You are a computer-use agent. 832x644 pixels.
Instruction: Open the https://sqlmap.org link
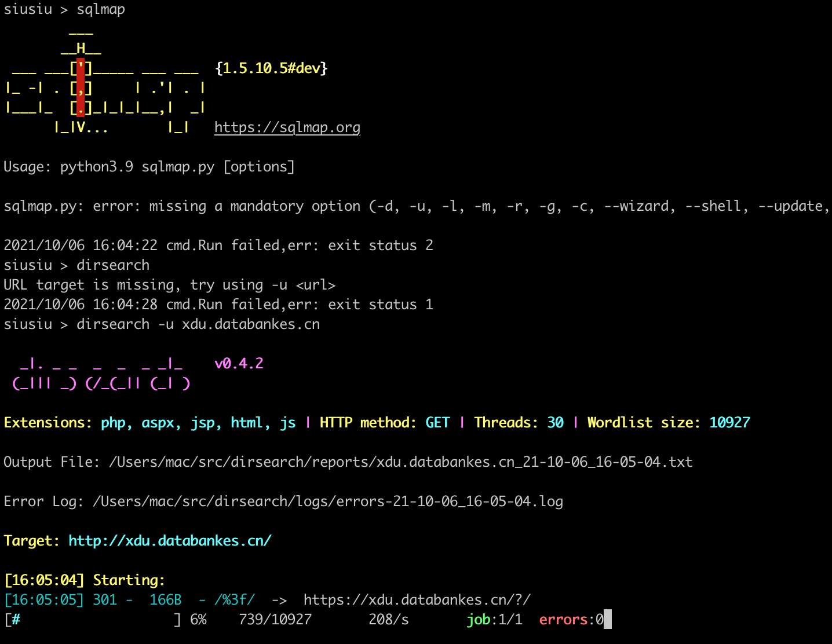(287, 127)
